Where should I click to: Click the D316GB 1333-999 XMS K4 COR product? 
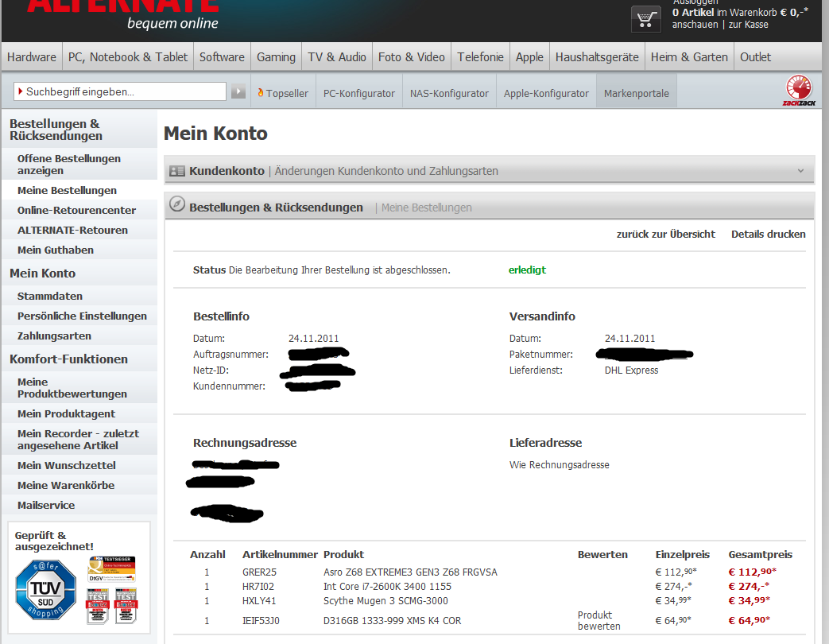click(x=393, y=621)
